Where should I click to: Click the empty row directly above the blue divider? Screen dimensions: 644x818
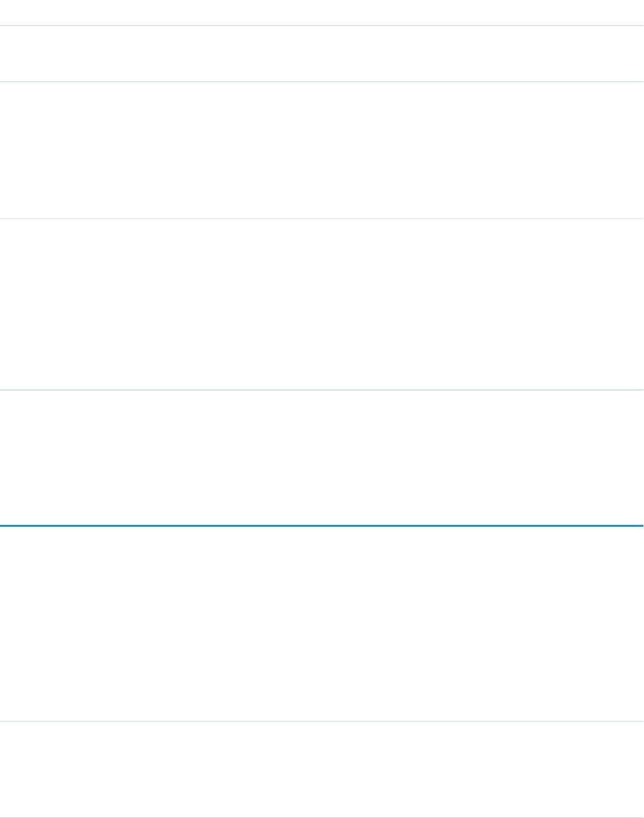pos(322,457)
